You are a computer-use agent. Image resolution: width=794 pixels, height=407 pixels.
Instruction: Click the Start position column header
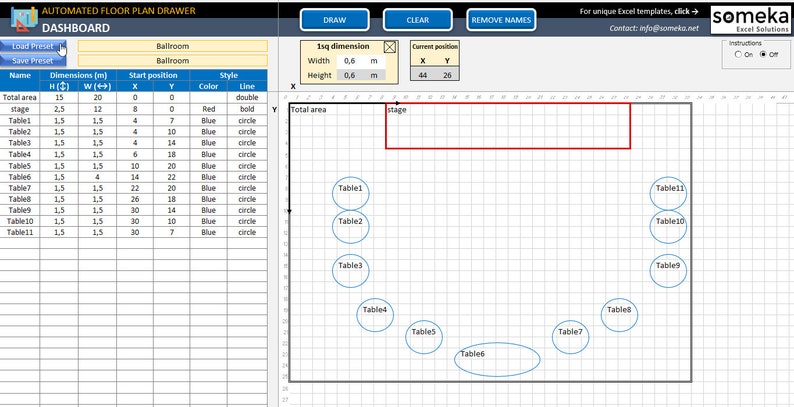pos(153,75)
